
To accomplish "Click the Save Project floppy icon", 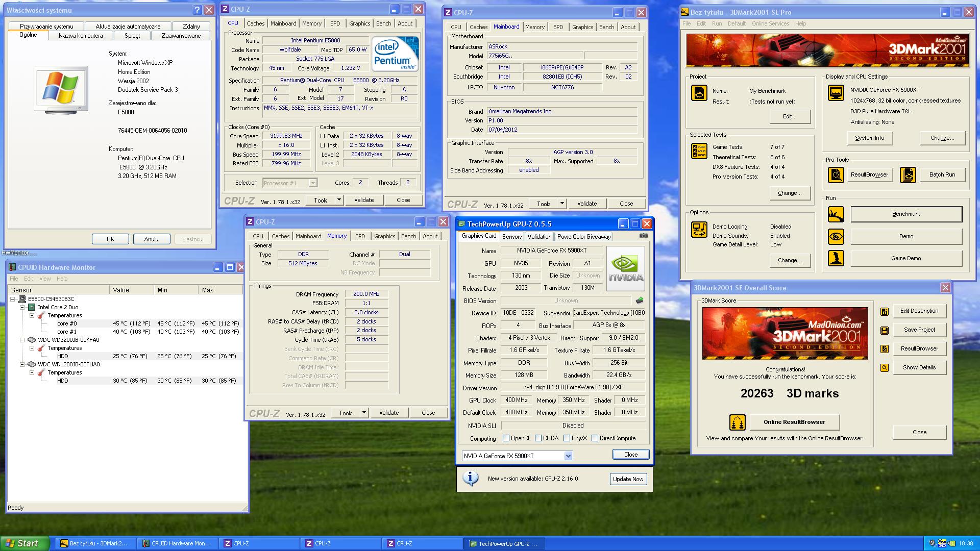I will click(x=885, y=330).
